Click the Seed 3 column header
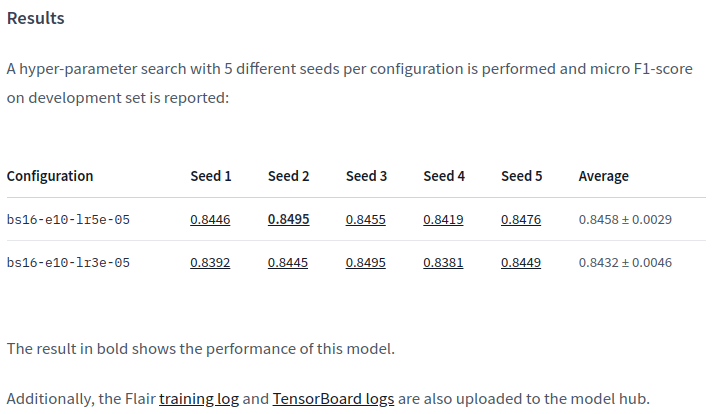This screenshot has width=715, height=414. point(367,176)
